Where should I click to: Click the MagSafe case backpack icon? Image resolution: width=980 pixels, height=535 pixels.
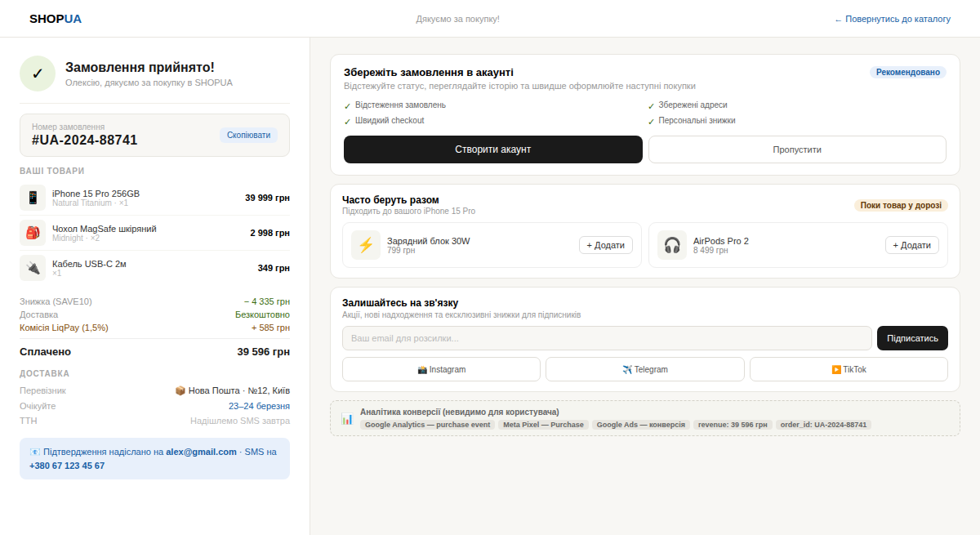[x=33, y=233]
